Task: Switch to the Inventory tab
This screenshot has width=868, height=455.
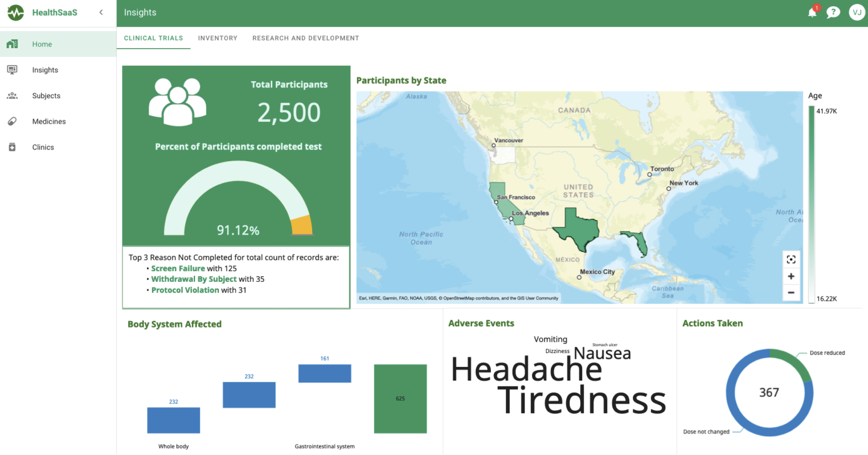Action: pyautogui.click(x=218, y=38)
